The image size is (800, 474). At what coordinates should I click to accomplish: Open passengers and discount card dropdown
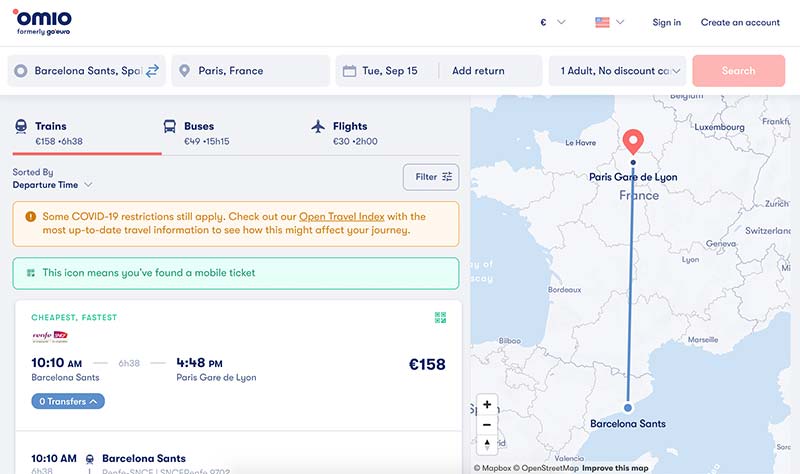617,71
